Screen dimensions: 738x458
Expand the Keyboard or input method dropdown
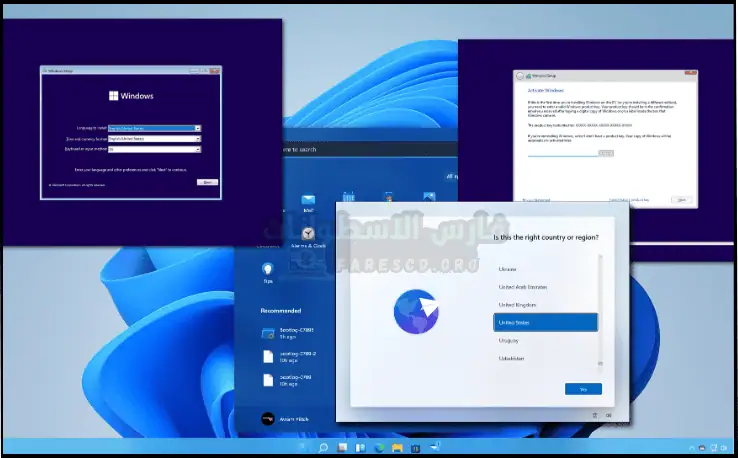(198, 149)
